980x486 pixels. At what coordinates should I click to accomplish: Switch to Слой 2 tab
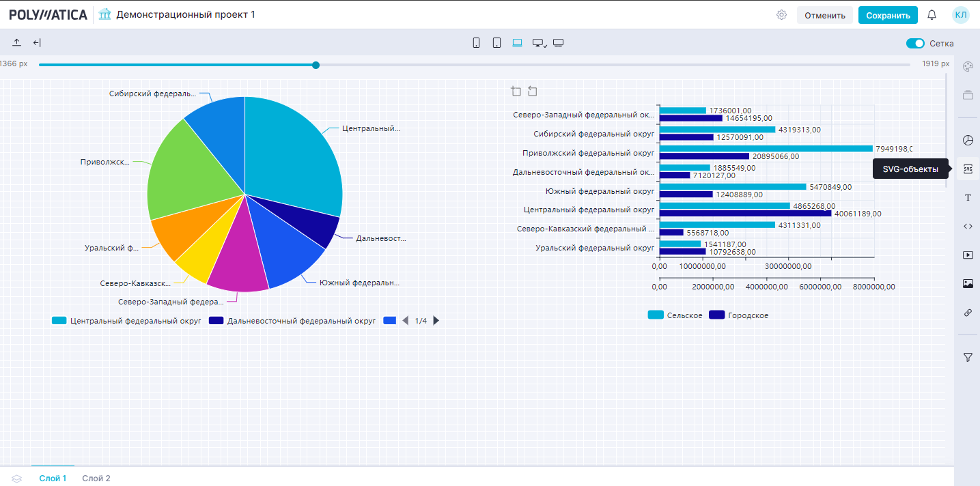[96, 478]
